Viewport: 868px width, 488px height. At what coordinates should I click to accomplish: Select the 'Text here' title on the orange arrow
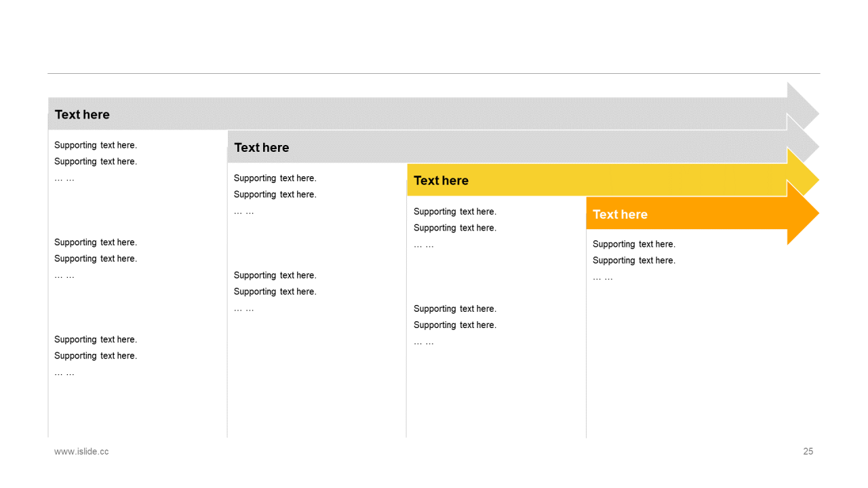click(620, 214)
